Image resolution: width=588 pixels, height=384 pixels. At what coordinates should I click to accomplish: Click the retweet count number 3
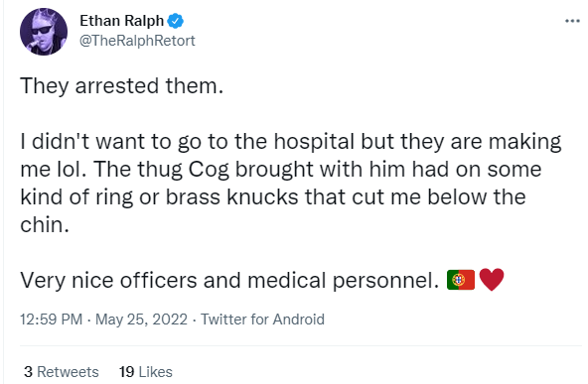click(x=28, y=372)
